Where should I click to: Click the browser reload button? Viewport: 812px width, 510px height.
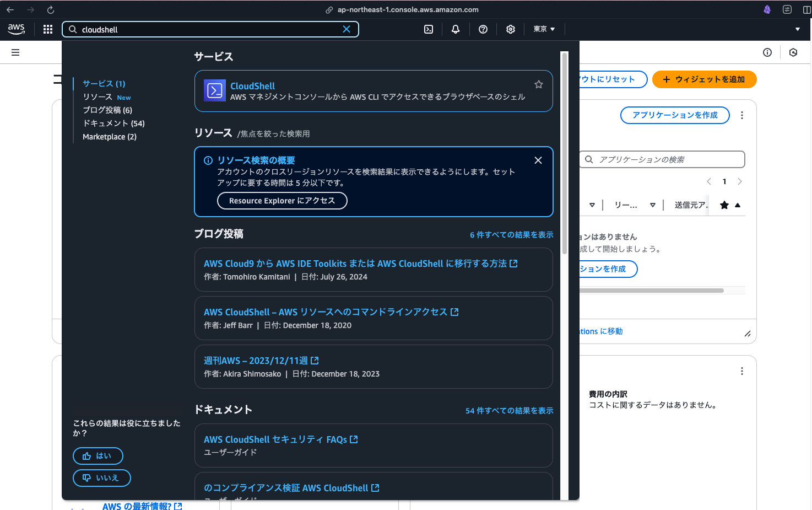coord(50,10)
